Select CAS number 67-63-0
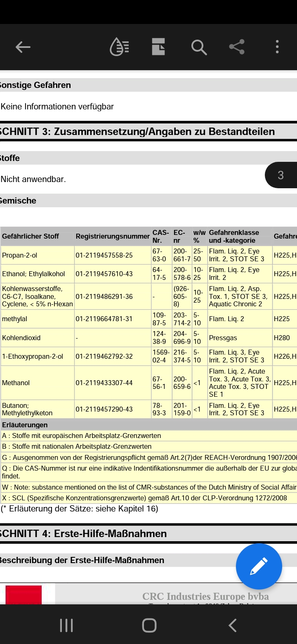This screenshot has height=644, width=297. coord(159,255)
